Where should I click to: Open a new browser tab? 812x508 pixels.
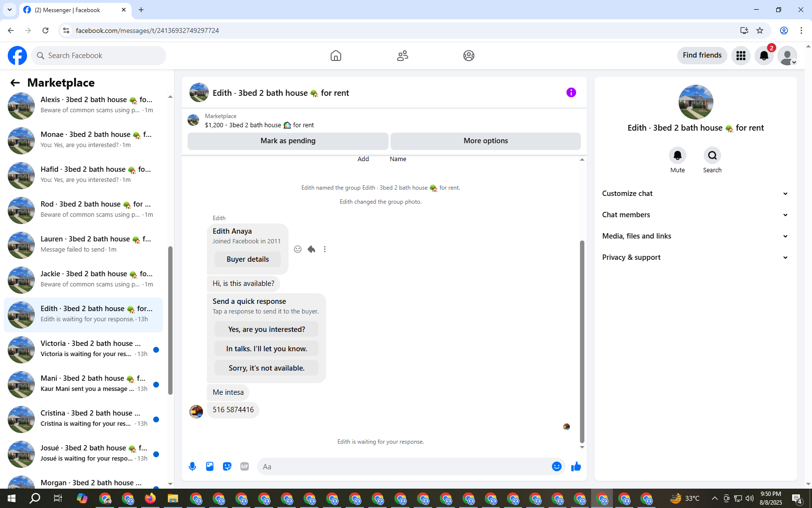pyautogui.click(x=141, y=10)
